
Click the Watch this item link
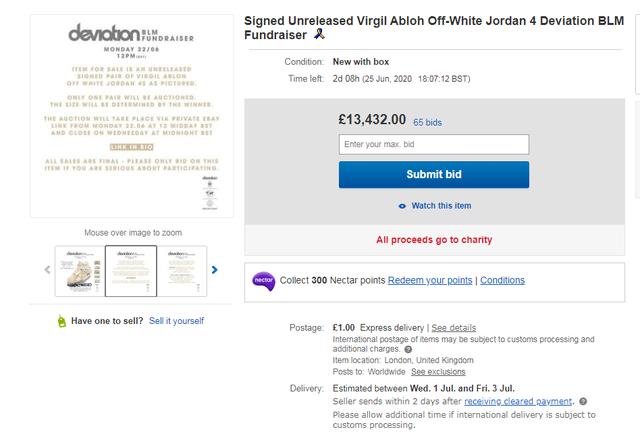point(441,206)
